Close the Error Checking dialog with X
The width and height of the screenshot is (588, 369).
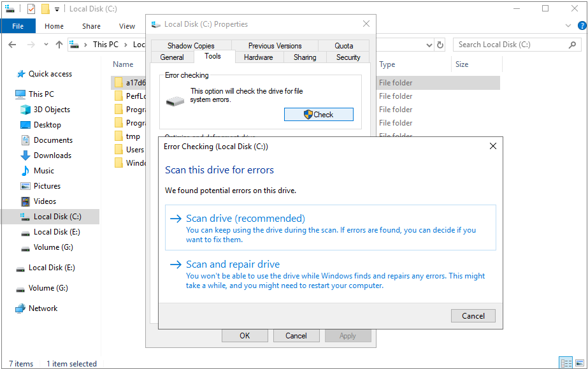pos(492,146)
